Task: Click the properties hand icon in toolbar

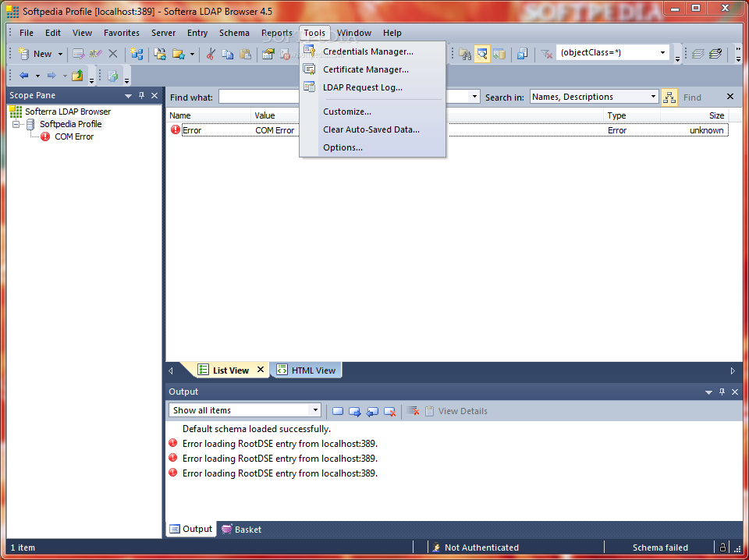Action: [x=268, y=54]
